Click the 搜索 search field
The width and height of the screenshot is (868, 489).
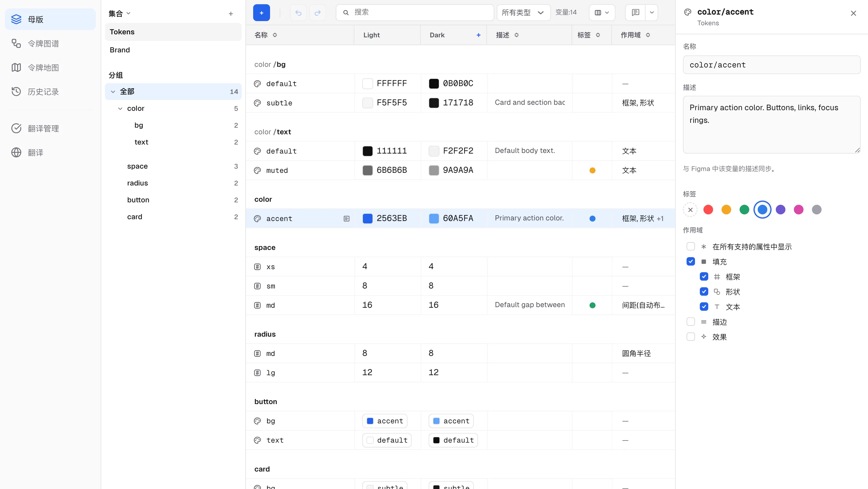(415, 13)
